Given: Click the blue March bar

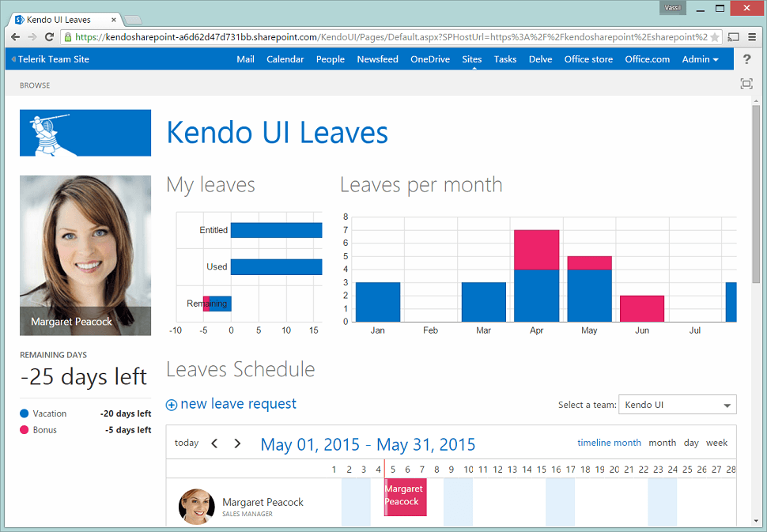Looking at the screenshot, I should (x=484, y=302).
